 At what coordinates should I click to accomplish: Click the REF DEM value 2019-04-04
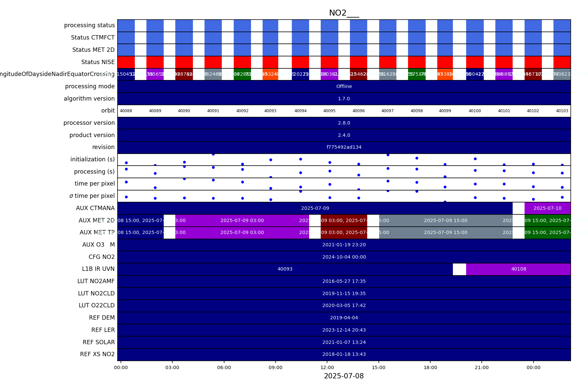[x=344, y=318]
